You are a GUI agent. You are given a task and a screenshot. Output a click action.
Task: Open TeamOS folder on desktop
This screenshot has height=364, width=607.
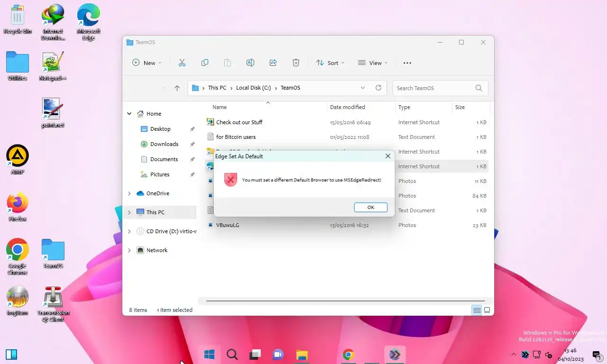tap(53, 254)
